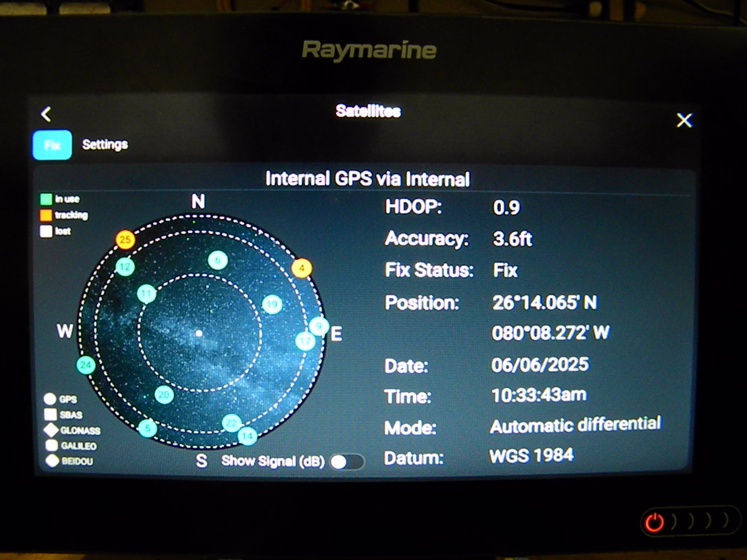Select orange satellite 25 on sky view
The height and width of the screenshot is (560, 747).
[125, 240]
